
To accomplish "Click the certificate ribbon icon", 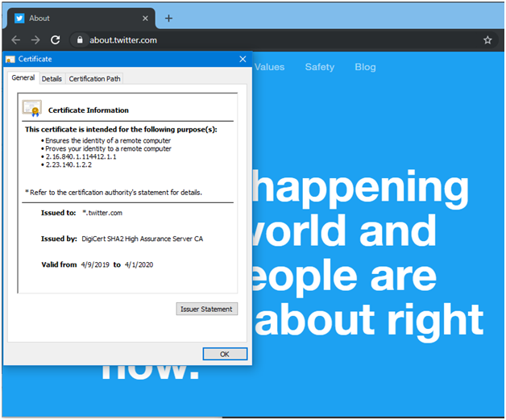I will [31, 109].
